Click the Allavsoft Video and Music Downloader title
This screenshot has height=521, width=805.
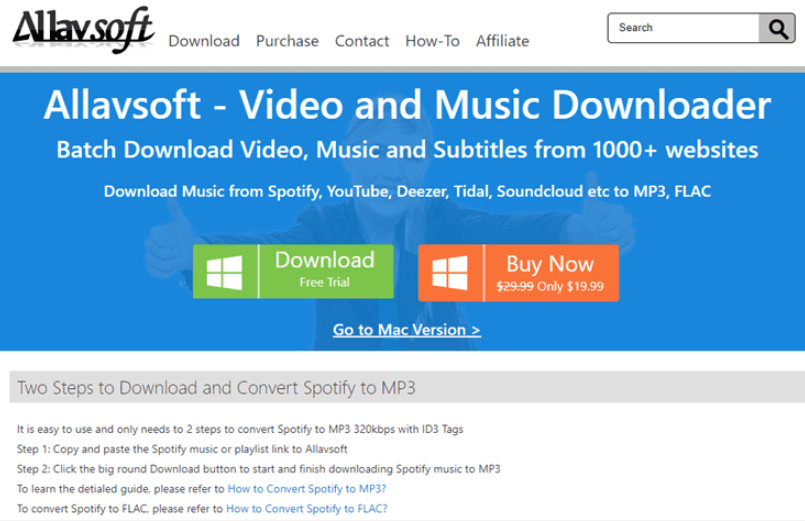[407, 106]
